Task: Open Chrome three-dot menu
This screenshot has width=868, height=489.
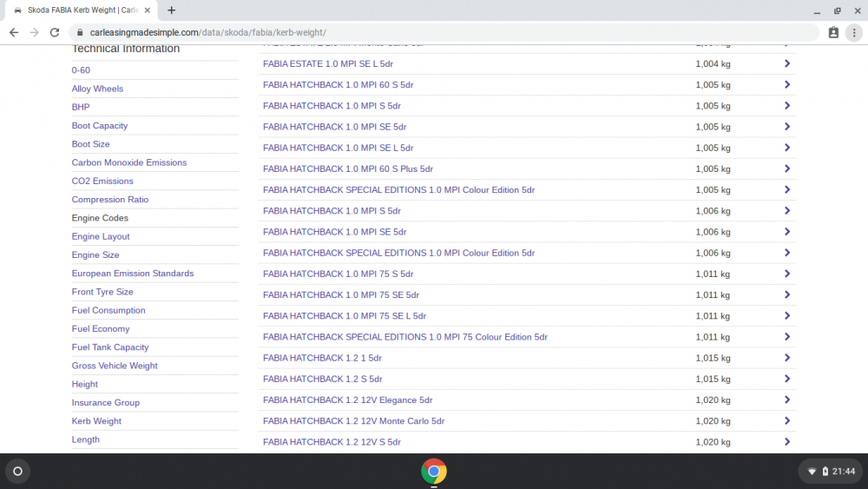Action: tap(854, 33)
